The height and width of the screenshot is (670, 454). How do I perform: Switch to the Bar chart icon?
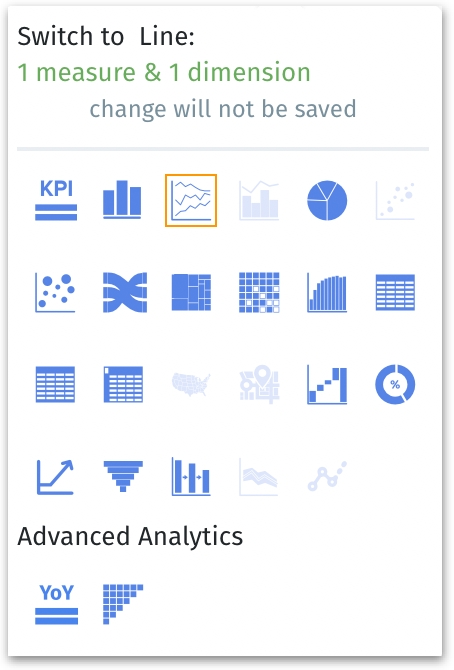point(122,200)
